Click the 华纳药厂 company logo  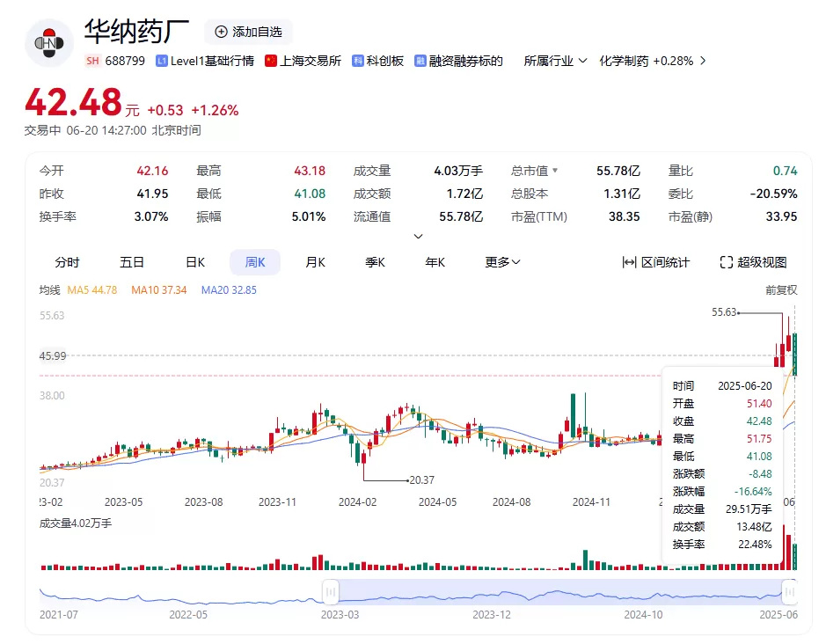(x=49, y=43)
